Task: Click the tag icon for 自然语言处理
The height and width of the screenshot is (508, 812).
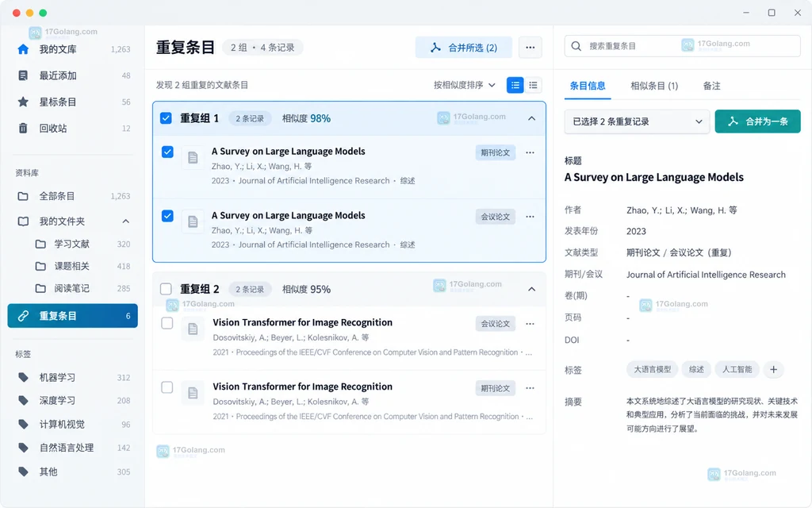Action: tap(23, 448)
